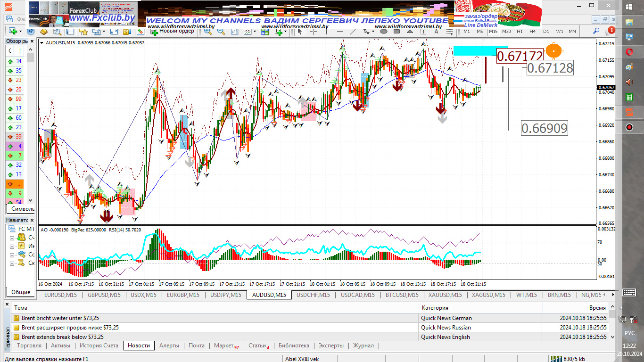
Task: Open the Data Window magnifier icon
Action: click(x=57, y=32)
